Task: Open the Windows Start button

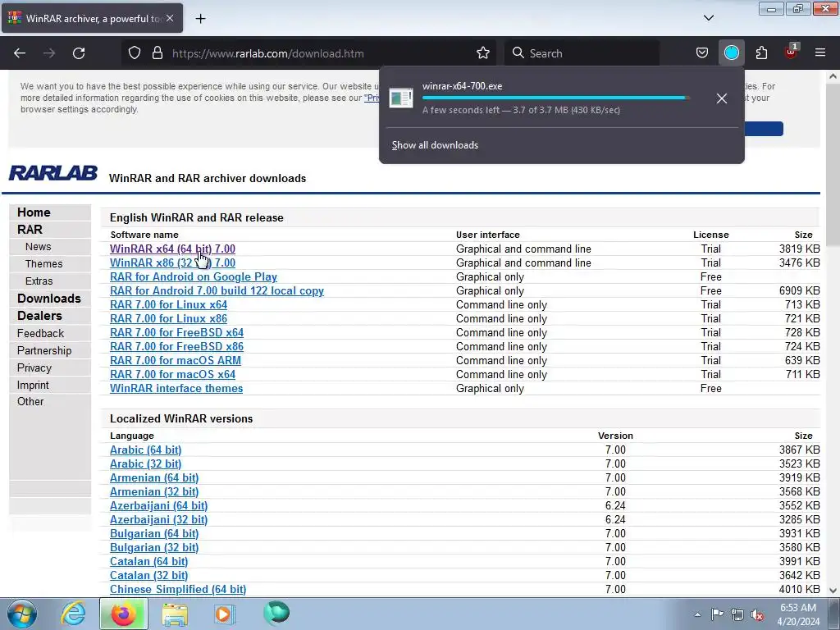Action: [x=22, y=614]
